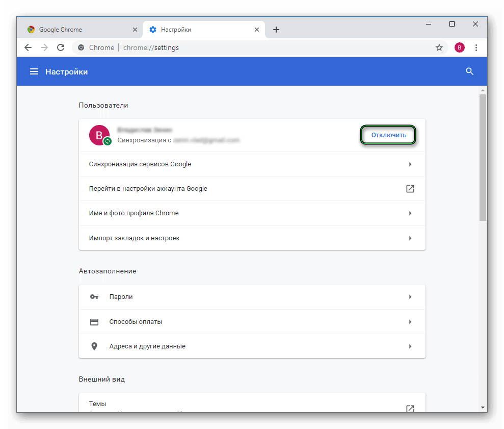
Task: Close the Настройки tab
Action: (x=257, y=30)
